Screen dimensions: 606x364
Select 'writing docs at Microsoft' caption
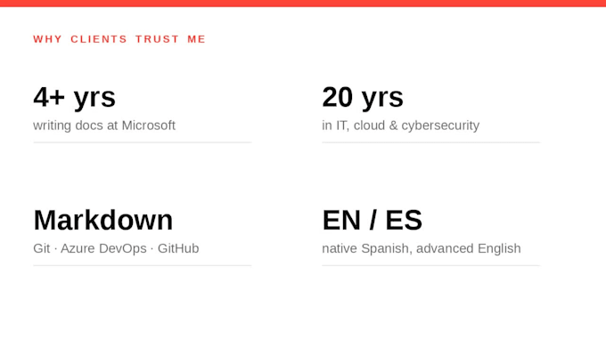104,125
